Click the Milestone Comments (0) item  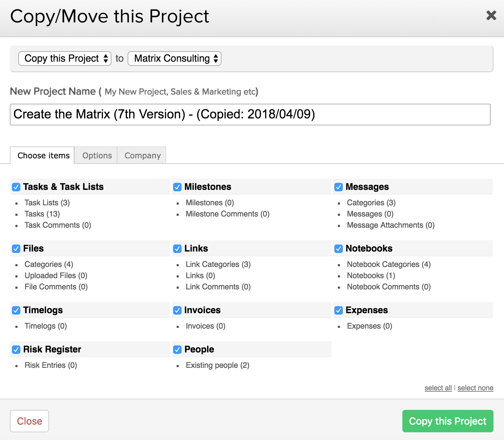pos(227,214)
